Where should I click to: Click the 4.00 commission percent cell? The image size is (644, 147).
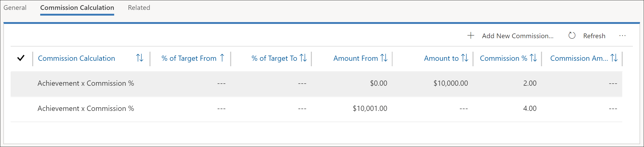[530, 108]
